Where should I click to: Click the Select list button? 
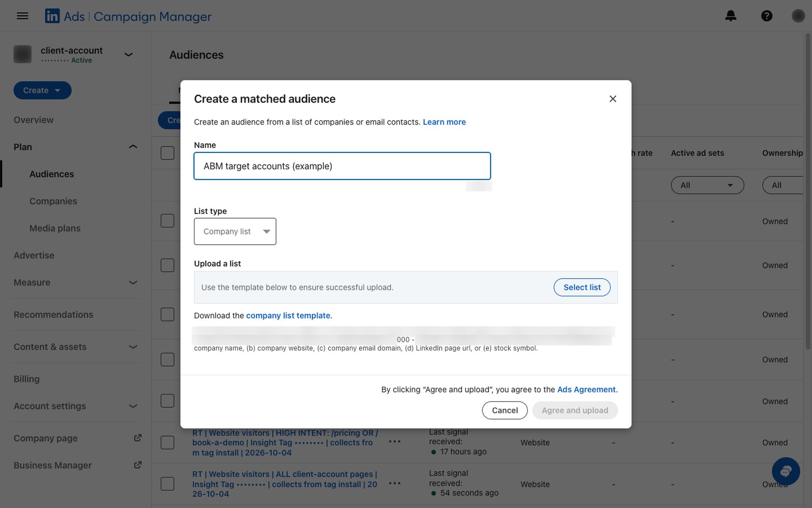point(582,287)
